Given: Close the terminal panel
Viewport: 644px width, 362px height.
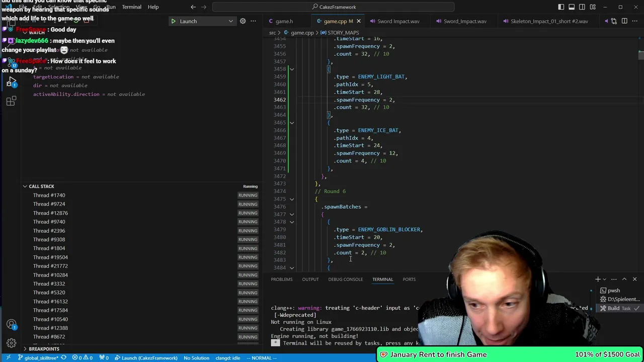Looking at the screenshot, I should 634,279.
